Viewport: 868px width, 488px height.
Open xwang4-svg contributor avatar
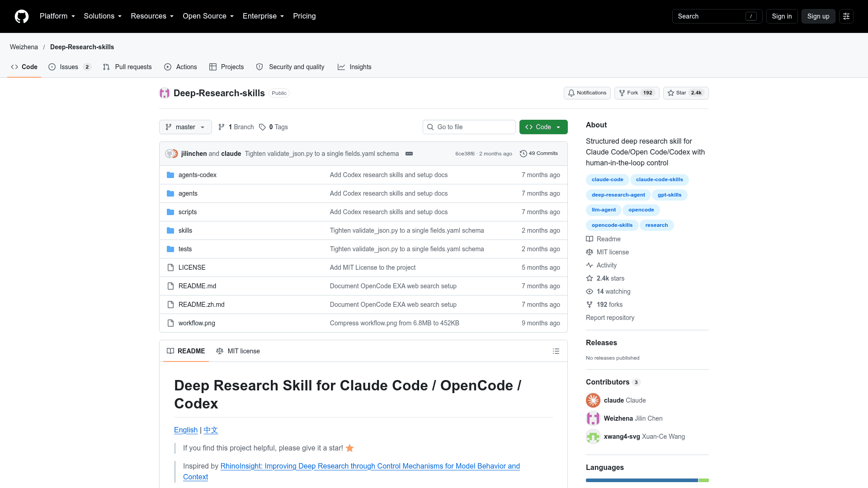click(x=593, y=436)
